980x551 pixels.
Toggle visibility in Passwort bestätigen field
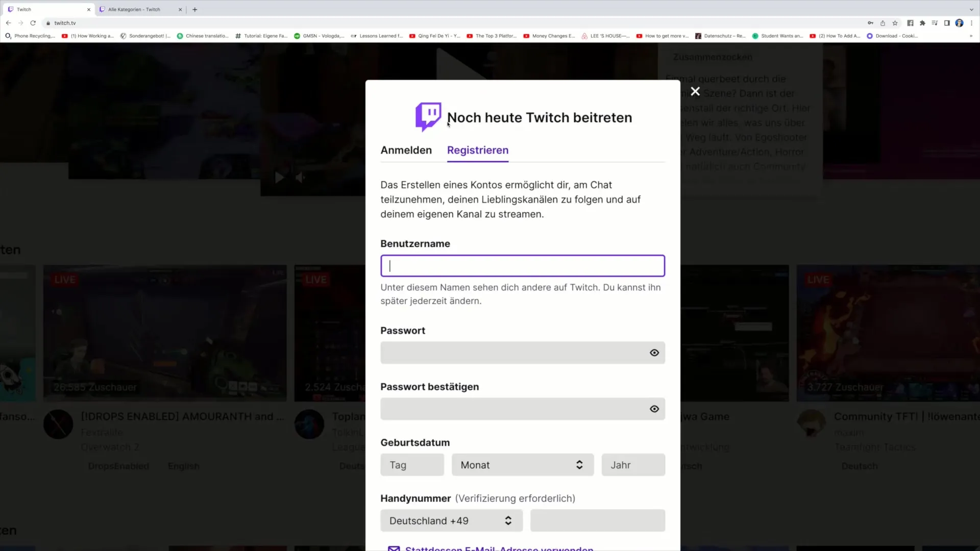(x=654, y=409)
